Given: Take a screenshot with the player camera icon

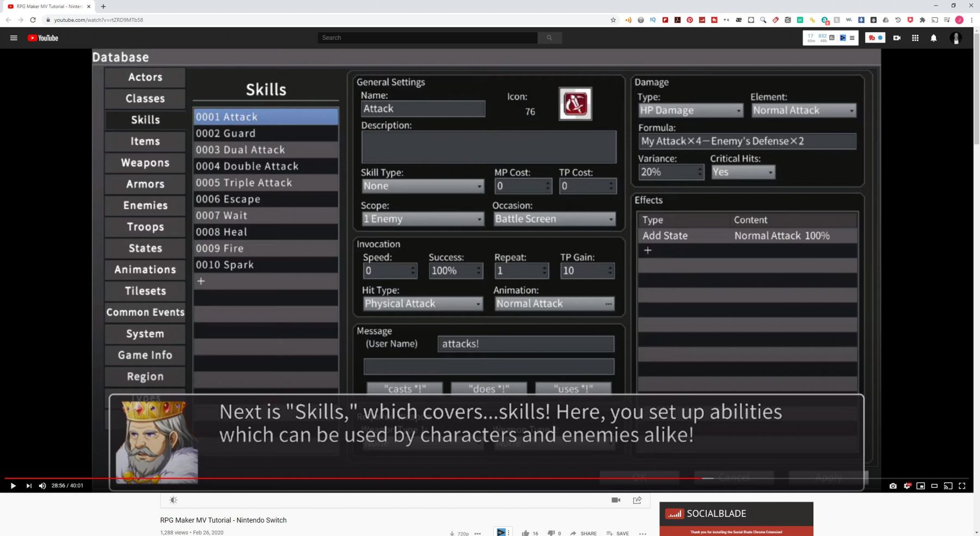Looking at the screenshot, I should 893,486.
